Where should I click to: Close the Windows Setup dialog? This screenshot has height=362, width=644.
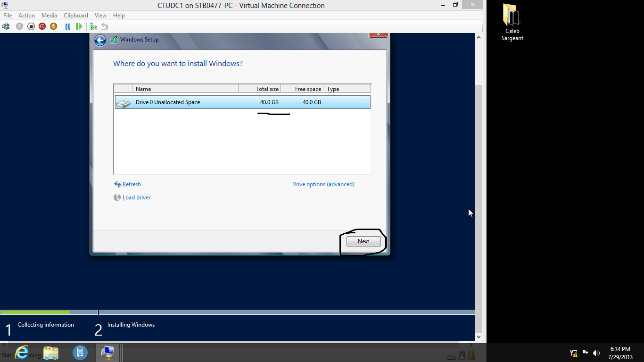click(378, 35)
